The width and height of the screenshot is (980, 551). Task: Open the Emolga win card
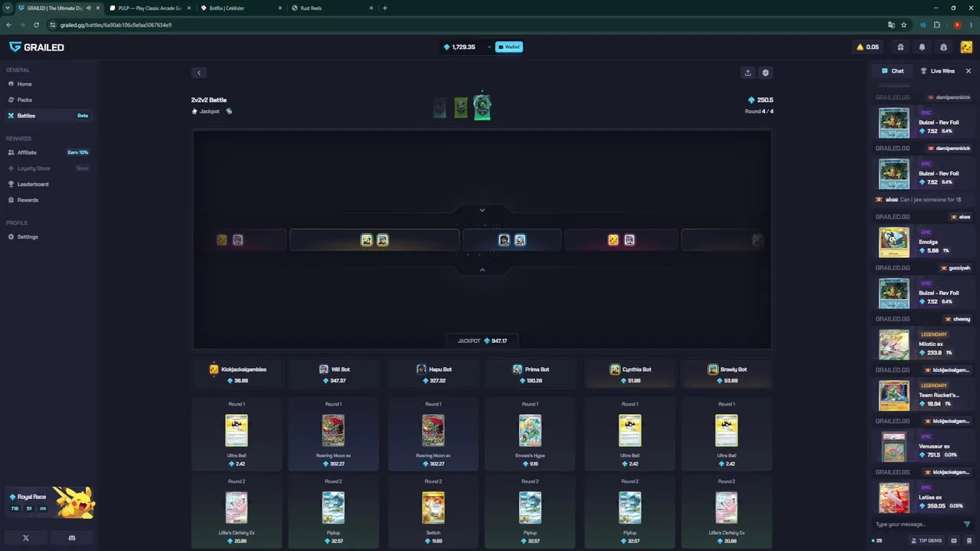tap(924, 243)
